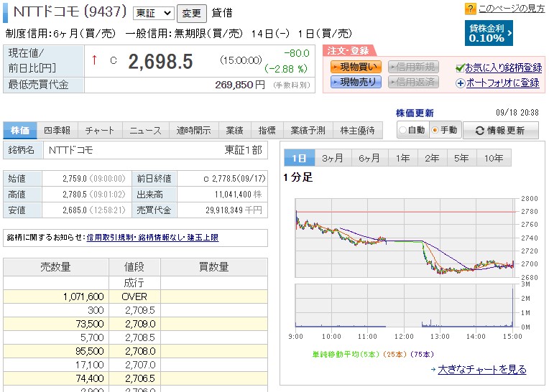Screen dimensions: 549x392
Task: Click 現物売り sell button
Action: coord(356,82)
